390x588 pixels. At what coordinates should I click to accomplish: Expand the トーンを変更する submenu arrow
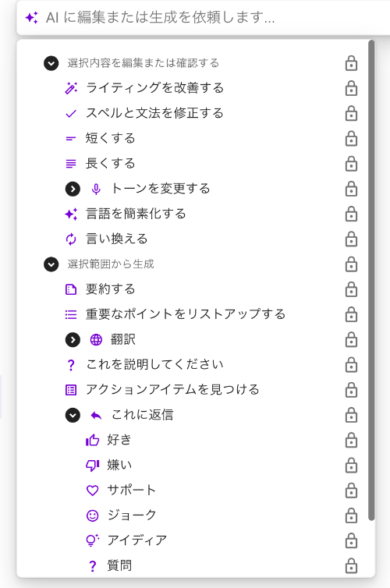73,189
